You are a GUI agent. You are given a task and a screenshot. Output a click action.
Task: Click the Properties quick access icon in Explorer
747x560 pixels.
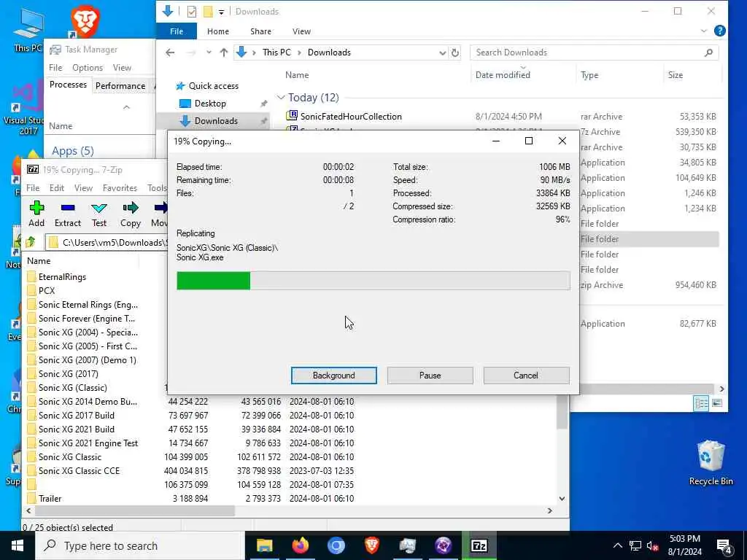(x=192, y=12)
